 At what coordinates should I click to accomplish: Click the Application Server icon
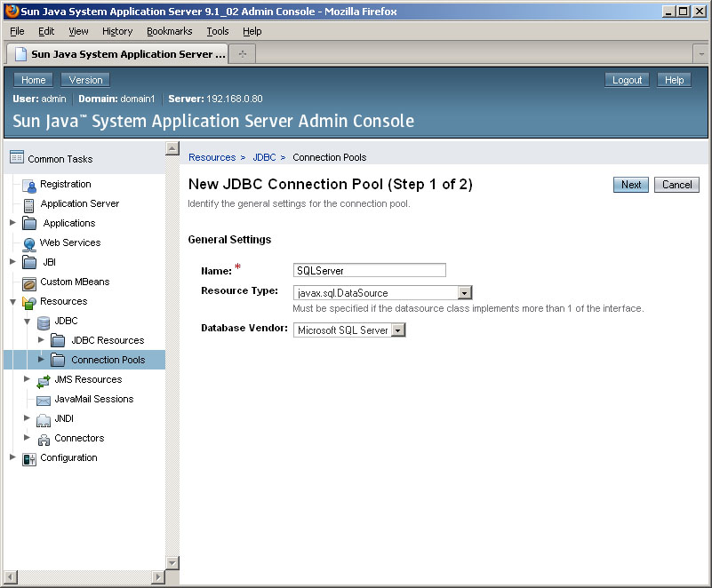(28, 205)
